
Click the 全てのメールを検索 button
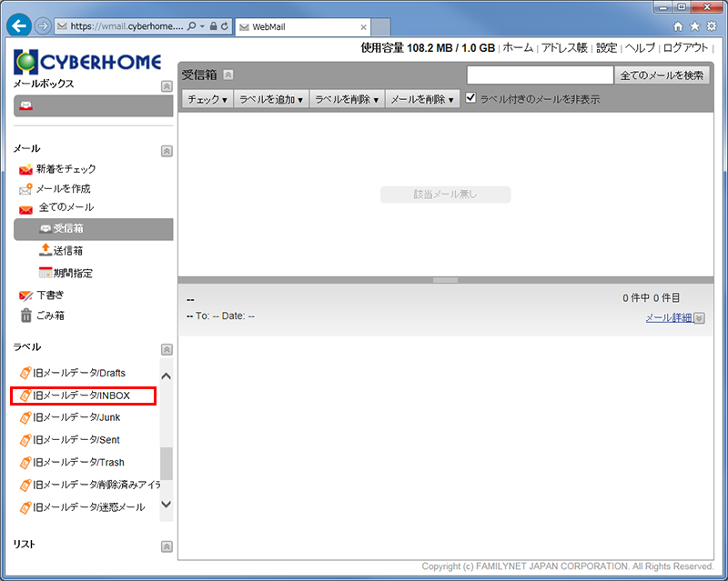pos(662,75)
